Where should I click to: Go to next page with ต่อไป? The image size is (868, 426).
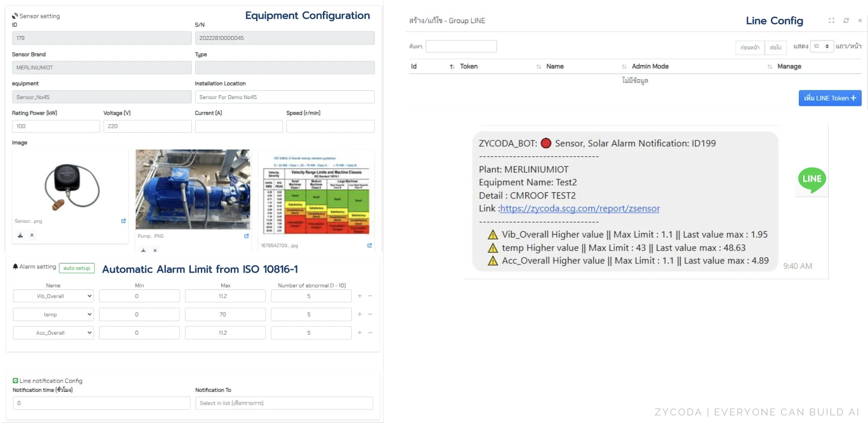click(775, 47)
